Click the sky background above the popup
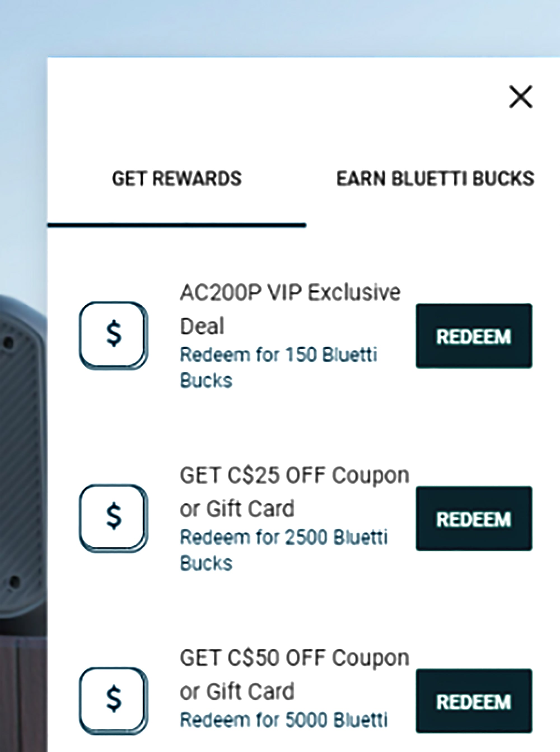560x752 pixels. click(271, 27)
